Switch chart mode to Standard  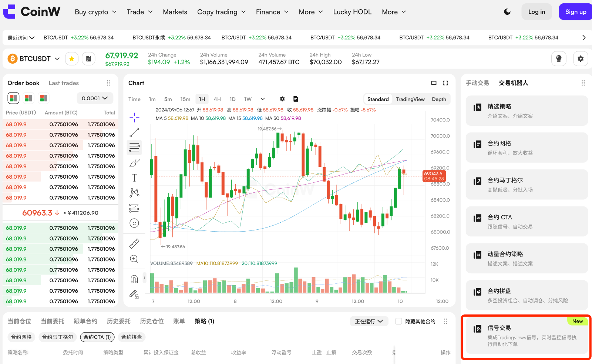tap(378, 99)
